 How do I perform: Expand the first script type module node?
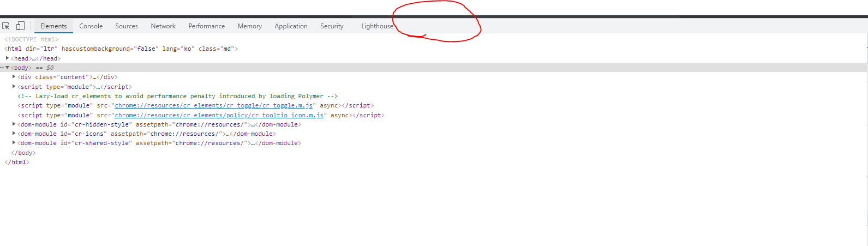tap(14, 86)
